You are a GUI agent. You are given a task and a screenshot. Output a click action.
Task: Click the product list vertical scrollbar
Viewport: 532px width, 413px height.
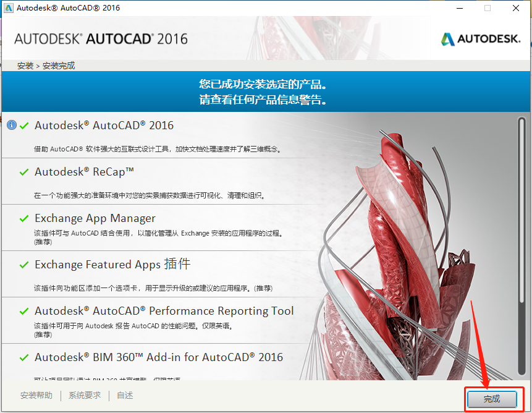(x=522, y=246)
